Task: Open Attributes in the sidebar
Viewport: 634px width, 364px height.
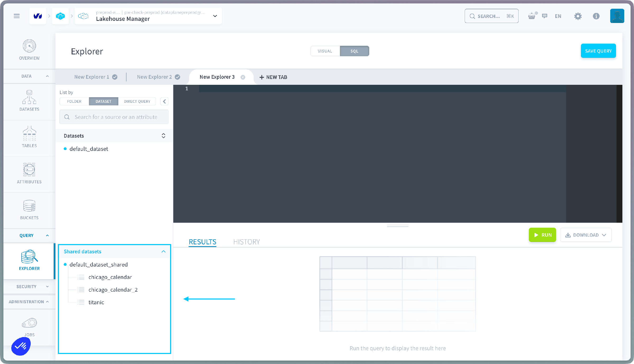Action: pos(29,173)
